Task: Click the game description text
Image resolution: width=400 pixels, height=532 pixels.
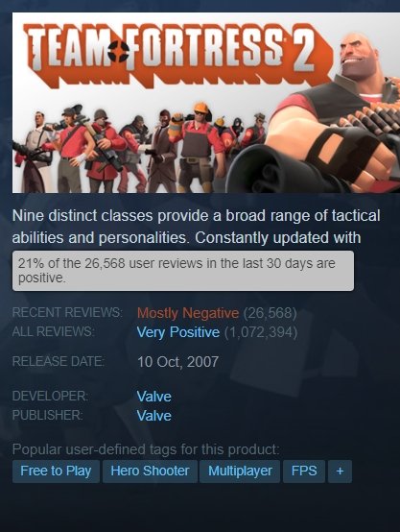Action: point(196,227)
